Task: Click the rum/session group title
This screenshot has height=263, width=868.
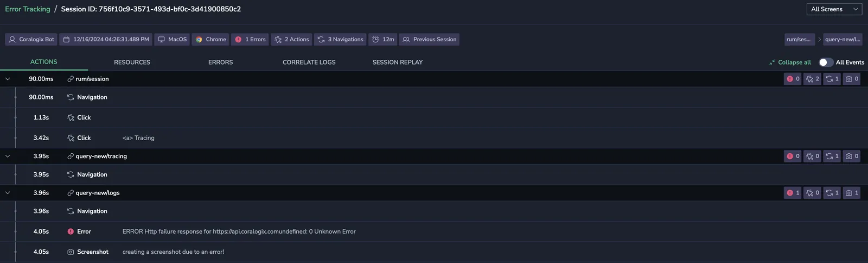Action: click(x=92, y=79)
